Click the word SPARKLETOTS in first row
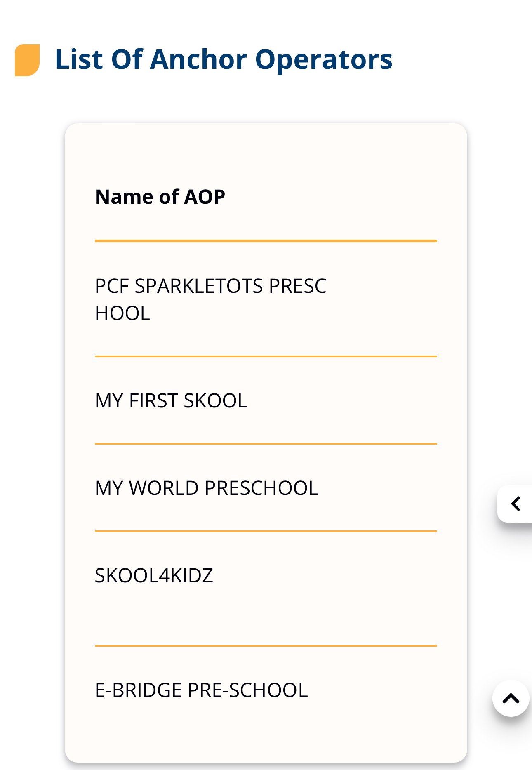The width and height of the screenshot is (532, 770). tap(199, 286)
